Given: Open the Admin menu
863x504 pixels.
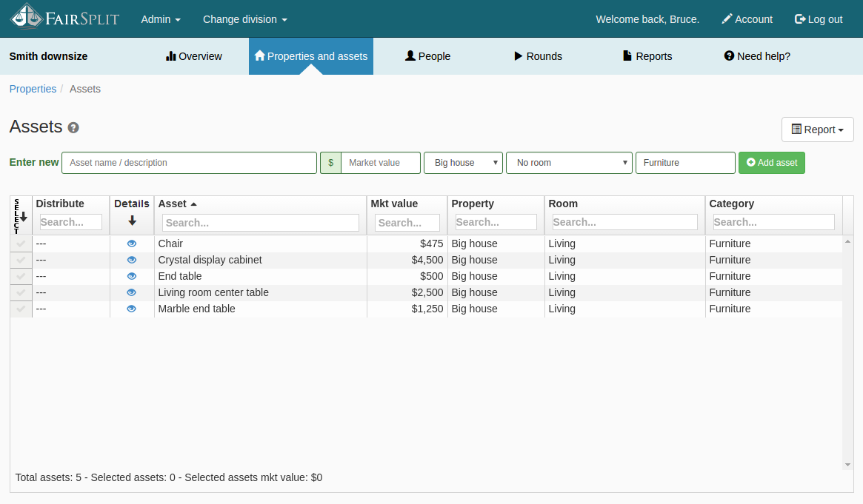Looking at the screenshot, I should (x=161, y=19).
